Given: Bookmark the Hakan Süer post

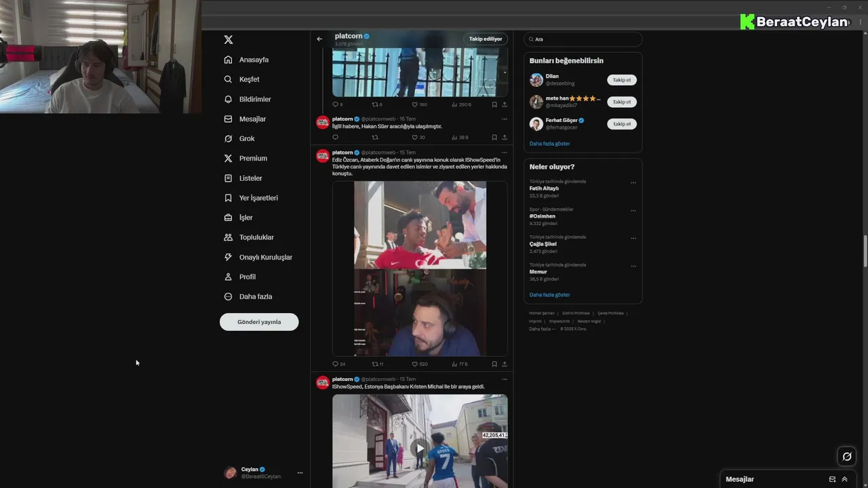Looking at the screenshot, I should (494, 137).
